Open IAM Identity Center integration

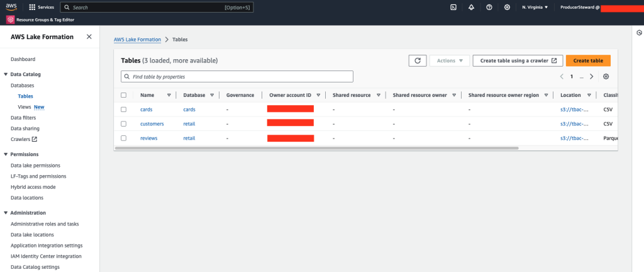[46, 256]
